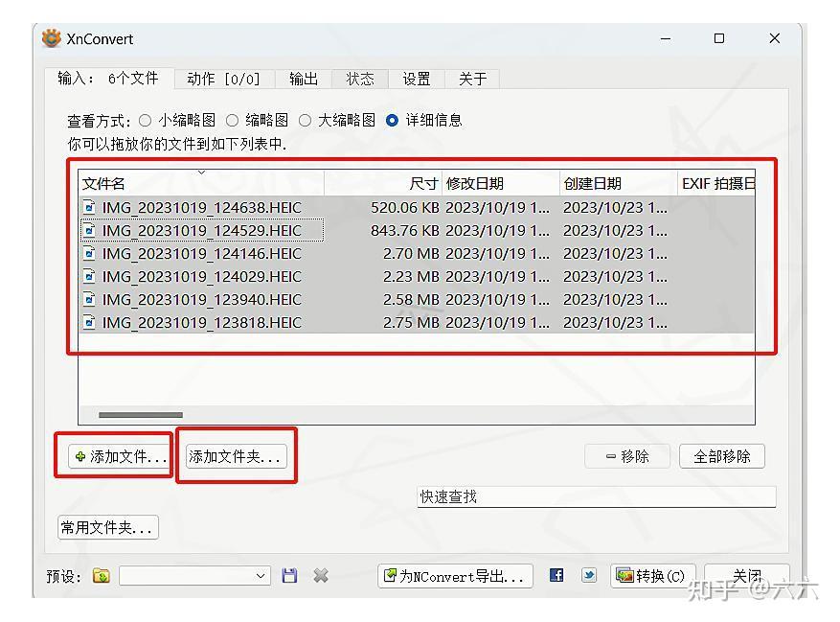Save preset with the floppy disk icon
The image size is (840, 622).
[289, 576]
